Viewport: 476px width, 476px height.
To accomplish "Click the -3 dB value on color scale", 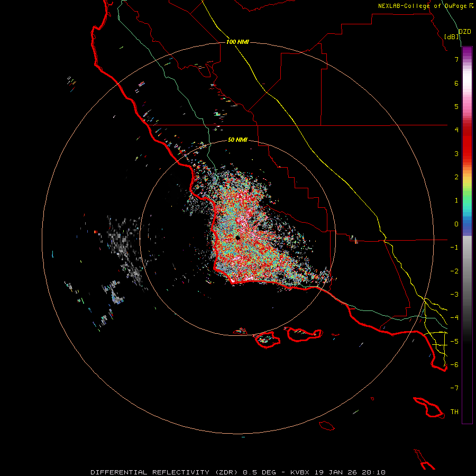I will point(454,295).
